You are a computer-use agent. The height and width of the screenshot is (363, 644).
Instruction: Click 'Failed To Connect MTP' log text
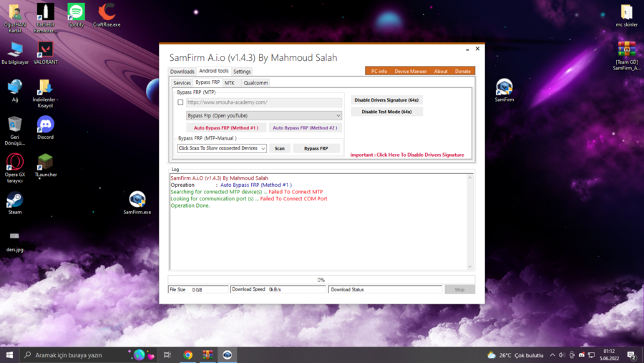296,192
